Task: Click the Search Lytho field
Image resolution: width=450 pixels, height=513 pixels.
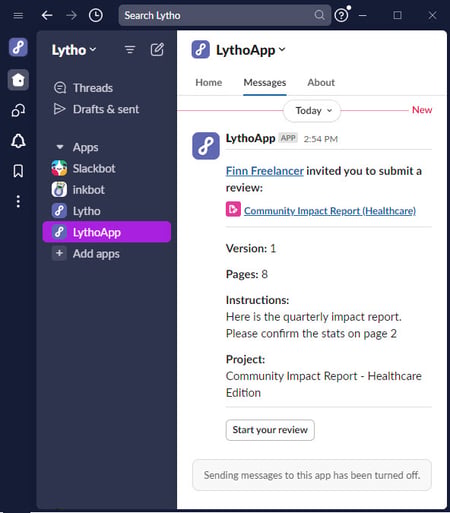Action: pyautogui.click(x=225, y=15)
